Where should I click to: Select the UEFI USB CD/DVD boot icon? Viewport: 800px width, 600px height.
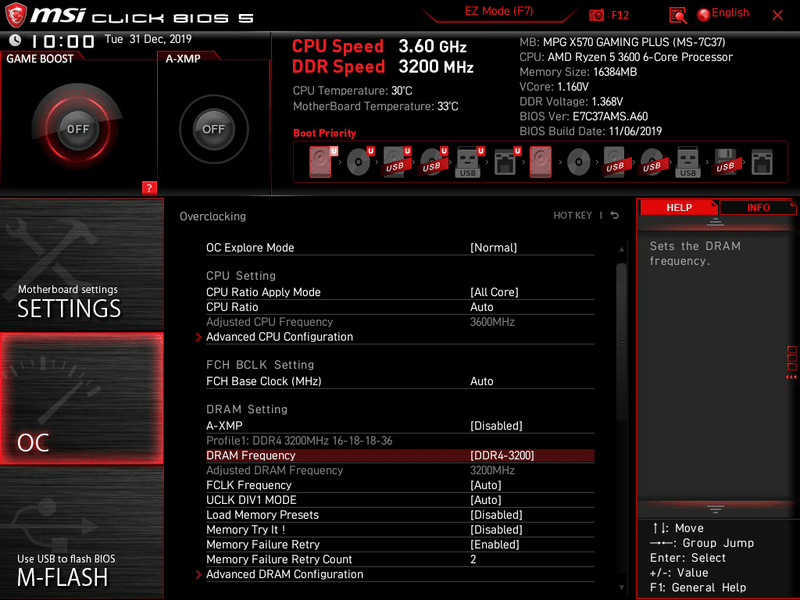click(x=433, y=162)
